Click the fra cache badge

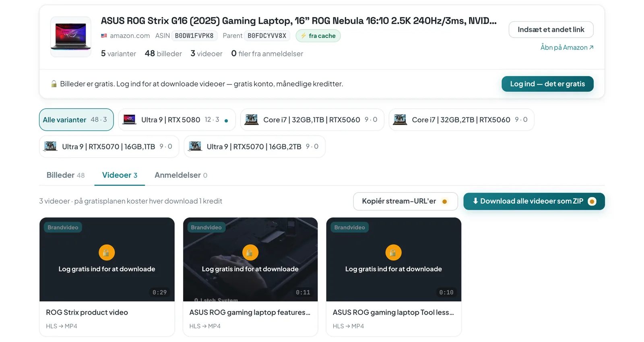[x=318, y=36]
